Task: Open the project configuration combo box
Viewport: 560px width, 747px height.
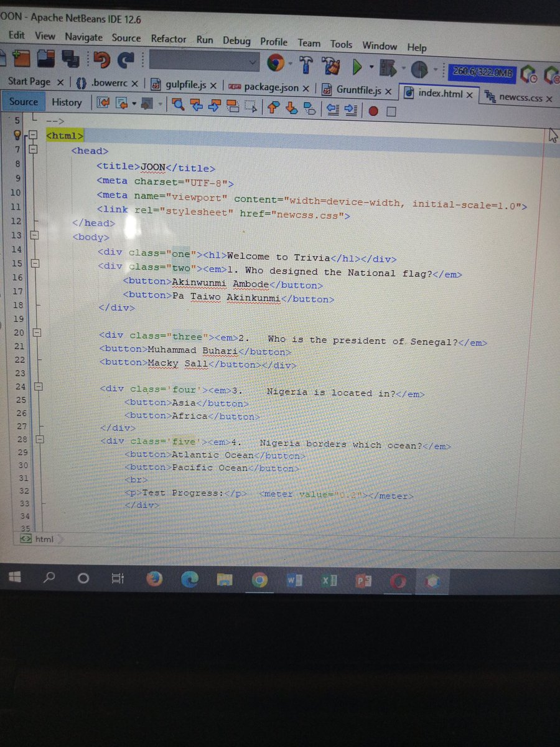Action: click(x=204, y=62)
